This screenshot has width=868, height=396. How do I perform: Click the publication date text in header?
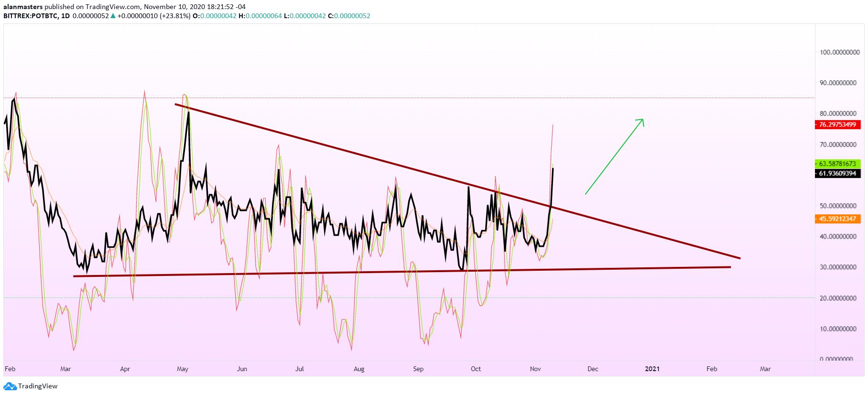click(195, 7)
